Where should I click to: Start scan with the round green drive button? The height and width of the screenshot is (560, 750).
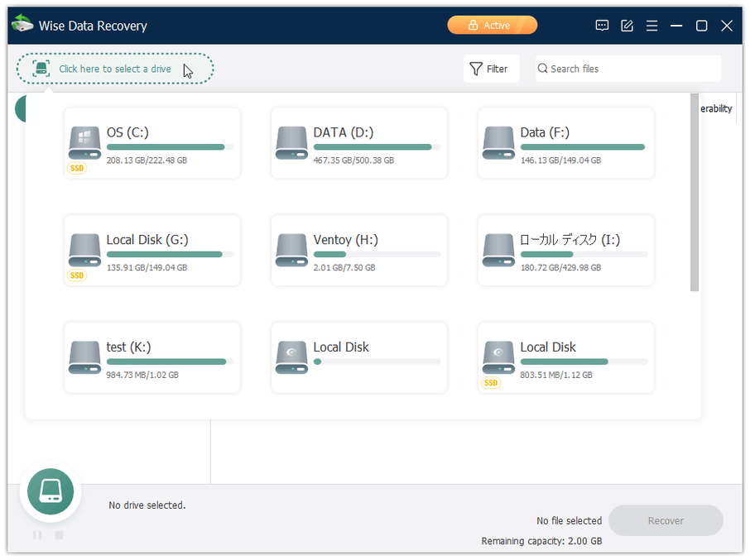[50, 491]
